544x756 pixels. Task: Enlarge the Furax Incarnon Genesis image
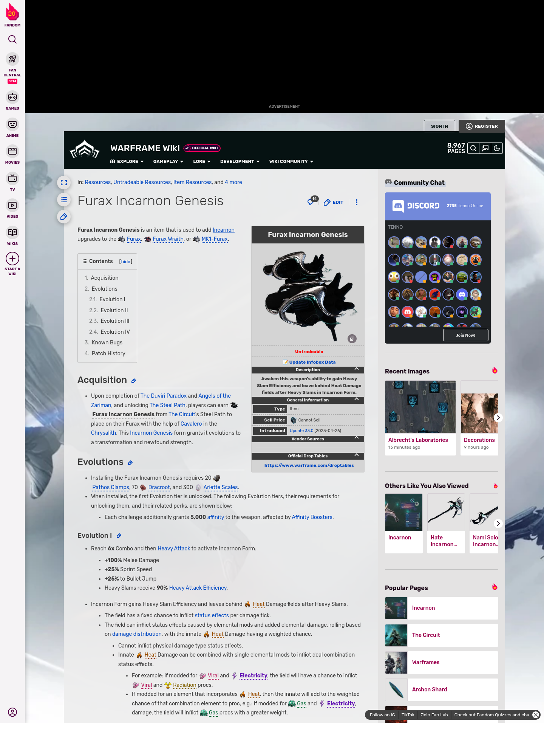coord(352,339)
